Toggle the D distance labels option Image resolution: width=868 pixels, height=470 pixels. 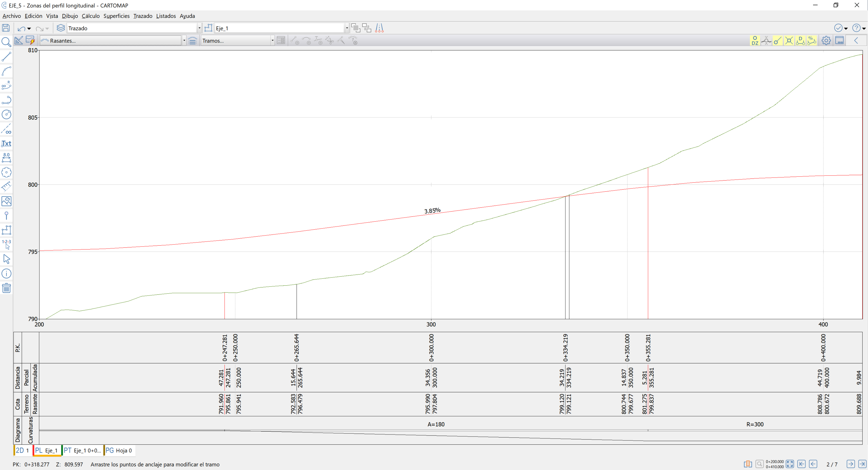click(x=800, y=41)
